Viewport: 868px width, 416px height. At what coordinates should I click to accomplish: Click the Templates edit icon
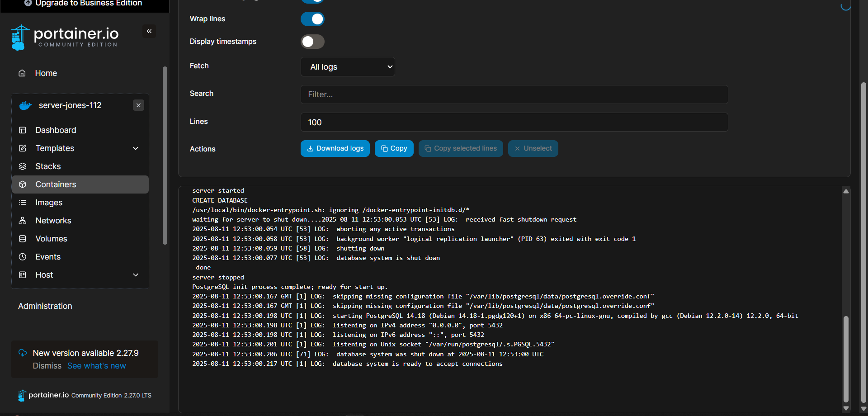pos(23,148)
